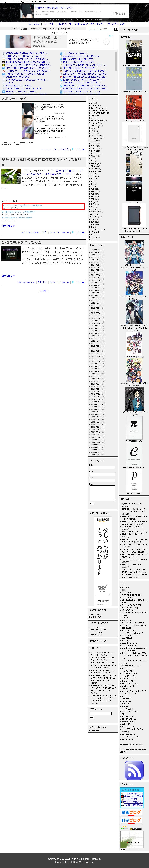Open the 1/1 tank article thumbnail
149x868 pixels.
pos(11,254)
